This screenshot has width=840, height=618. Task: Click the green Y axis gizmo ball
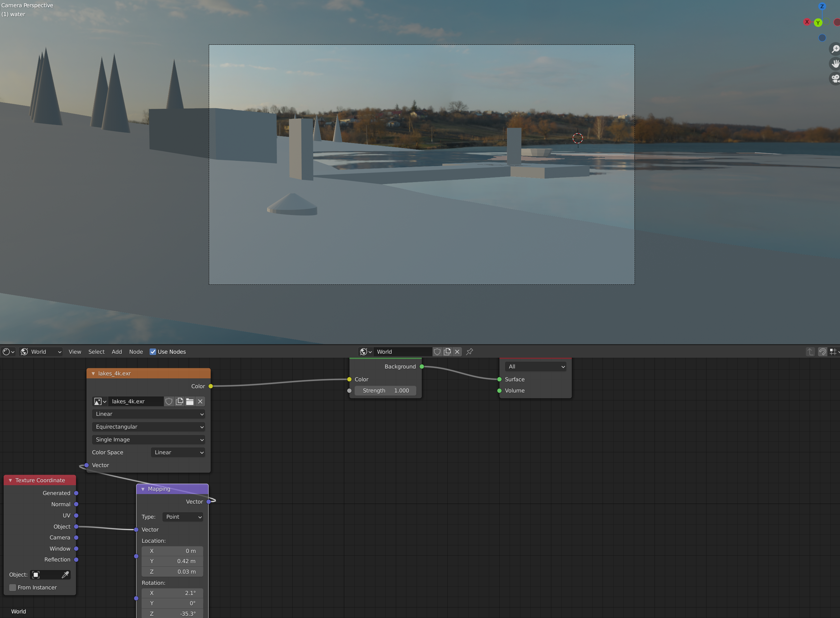tap(818, 23)
